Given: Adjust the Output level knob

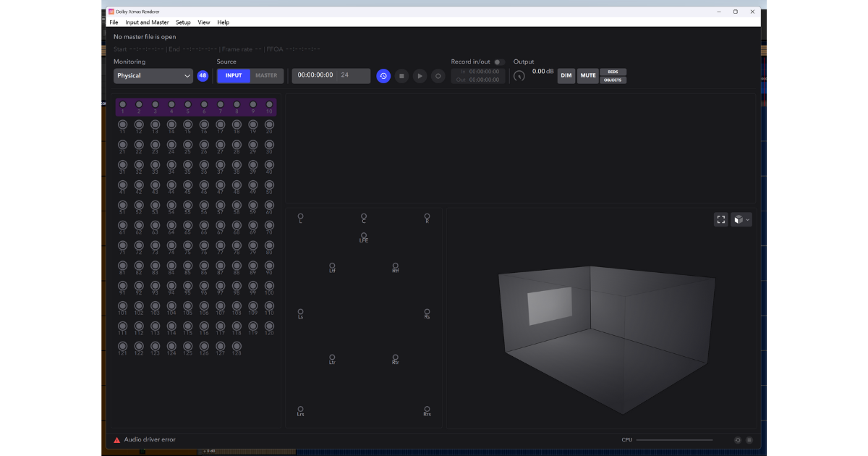Looking at the screenshot, I should click(x=520, y=75).
